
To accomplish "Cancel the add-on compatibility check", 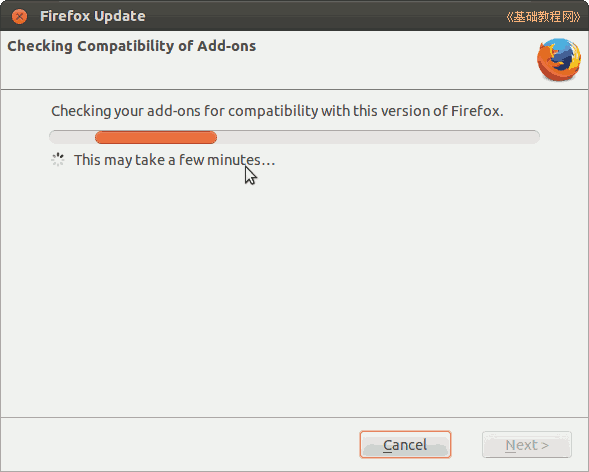I will tap(405, 445).
